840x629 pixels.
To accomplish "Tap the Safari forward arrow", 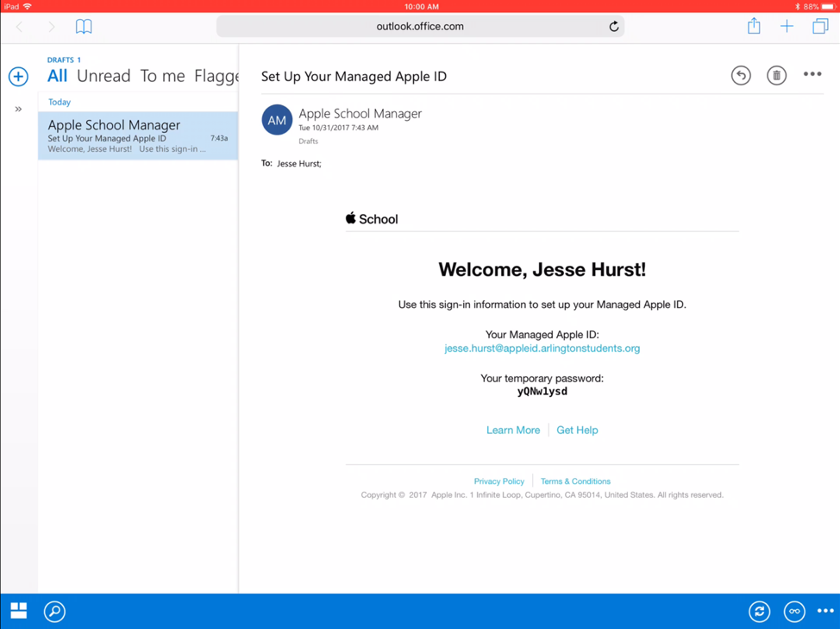I will [51, 26].
